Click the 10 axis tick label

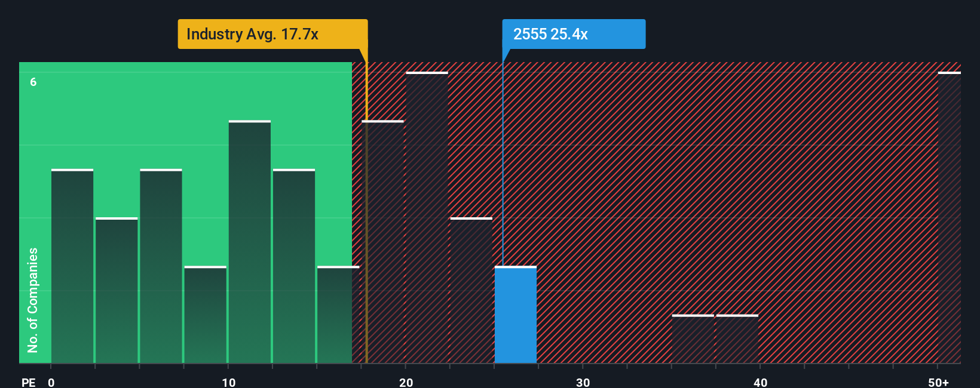click(229, 382)
